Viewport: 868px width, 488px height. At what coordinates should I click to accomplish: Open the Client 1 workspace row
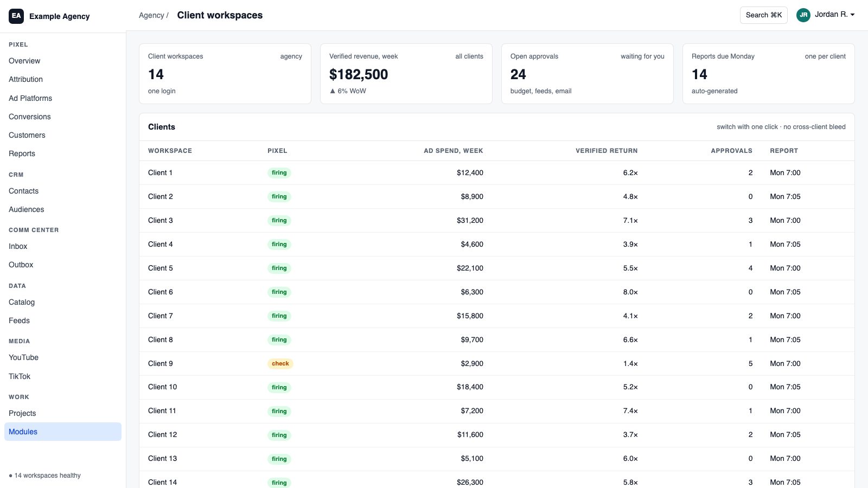(x=497, y=173)
